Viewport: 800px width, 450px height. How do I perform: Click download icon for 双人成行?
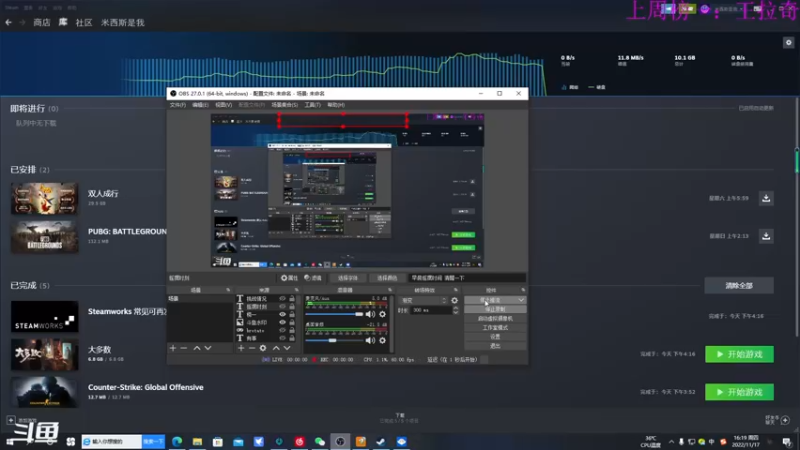pyautogui.click(x=766, y=198)
